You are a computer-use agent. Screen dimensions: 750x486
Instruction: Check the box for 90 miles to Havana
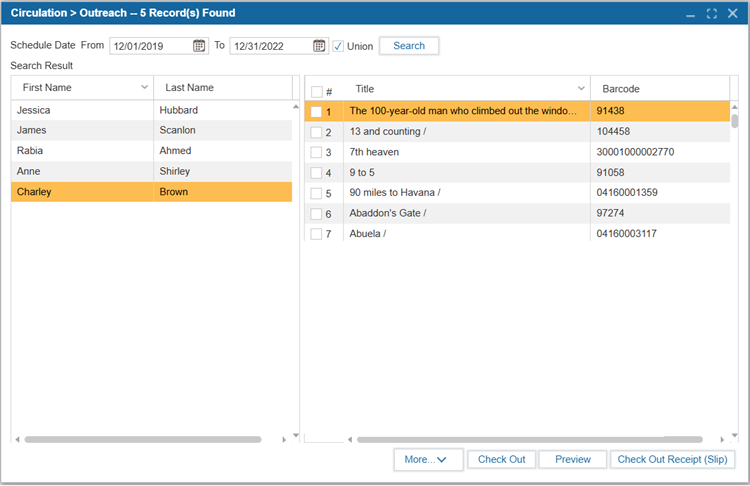tap(316, 193)
